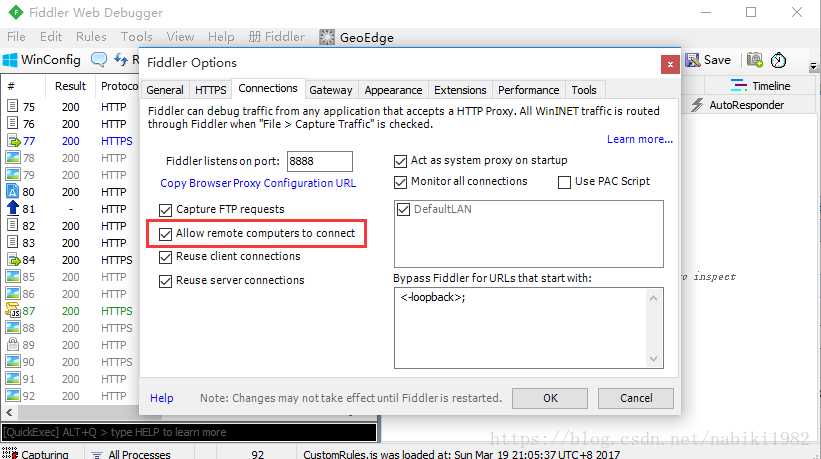Expand the toolbar overflow arrow
This screenshot has width=821, height=459.
click(813, 66)
